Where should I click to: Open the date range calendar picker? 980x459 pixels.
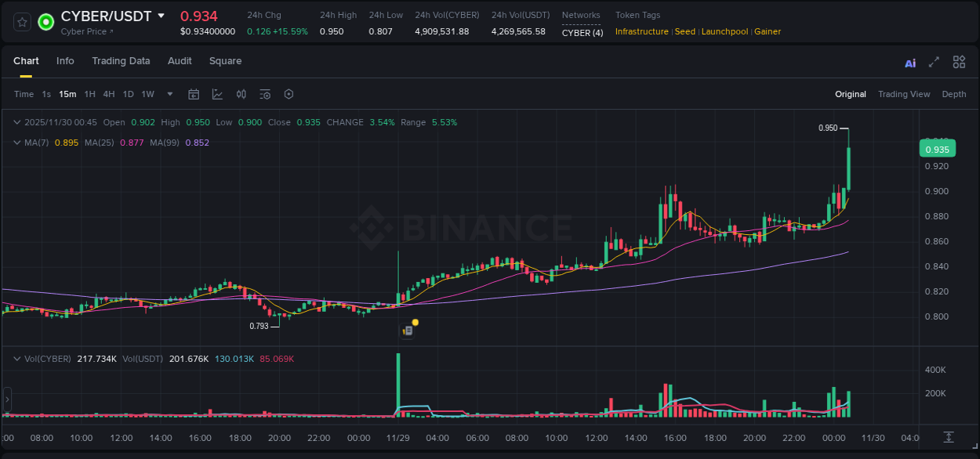tap(194, 94)
